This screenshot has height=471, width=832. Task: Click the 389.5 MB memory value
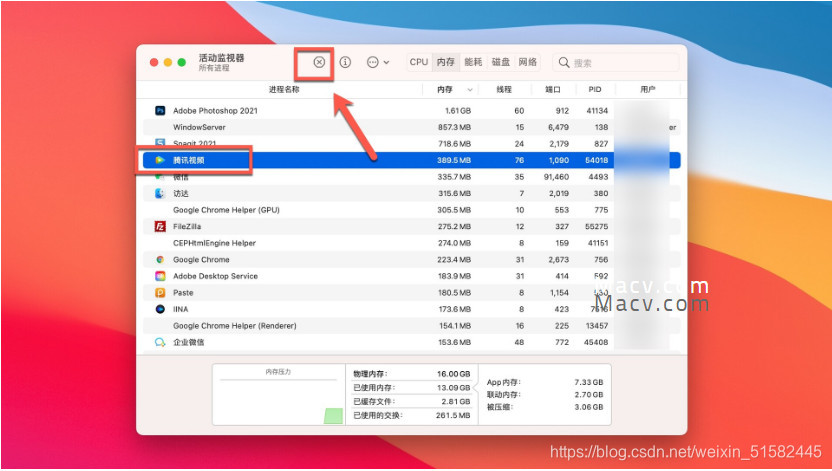[x=455, y=160]
